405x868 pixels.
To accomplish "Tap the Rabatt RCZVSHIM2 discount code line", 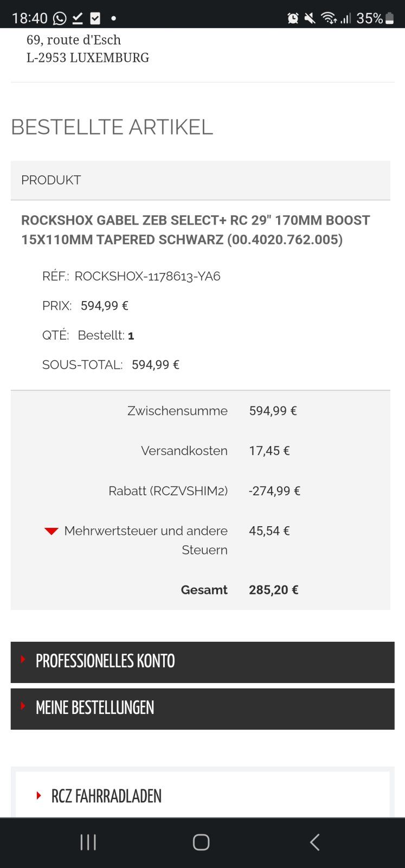I will click(x=168, y=491).
